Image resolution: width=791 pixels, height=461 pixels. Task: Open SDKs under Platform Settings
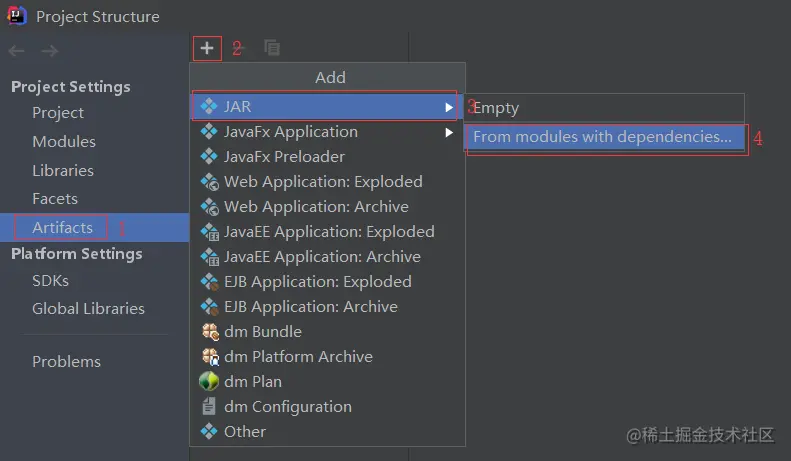point(50,280)
